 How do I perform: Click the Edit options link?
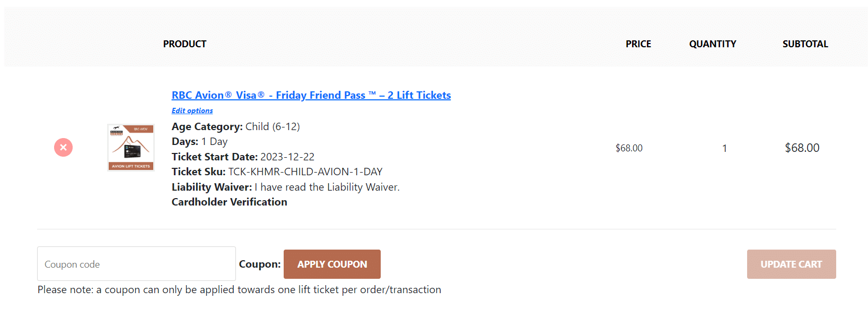192,110
